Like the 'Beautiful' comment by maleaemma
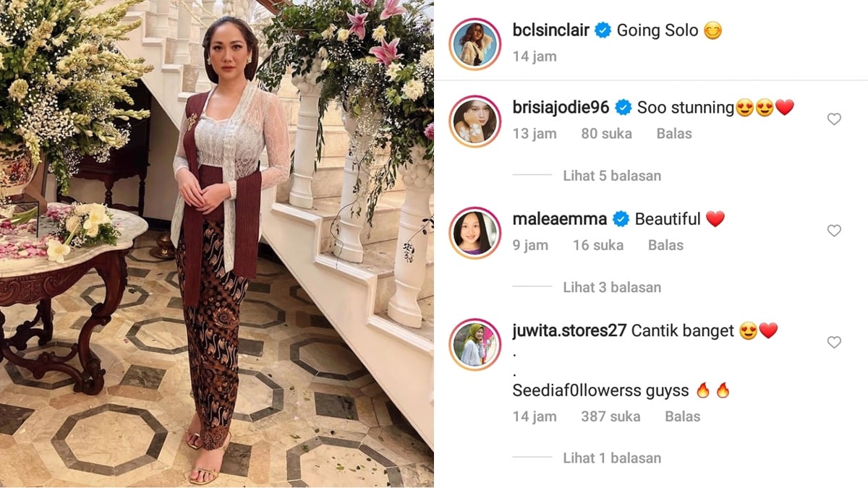 [x=834, y=231]
